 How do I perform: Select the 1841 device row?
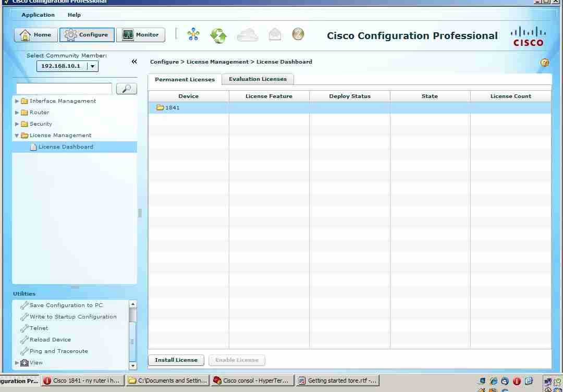click(350, 108)
